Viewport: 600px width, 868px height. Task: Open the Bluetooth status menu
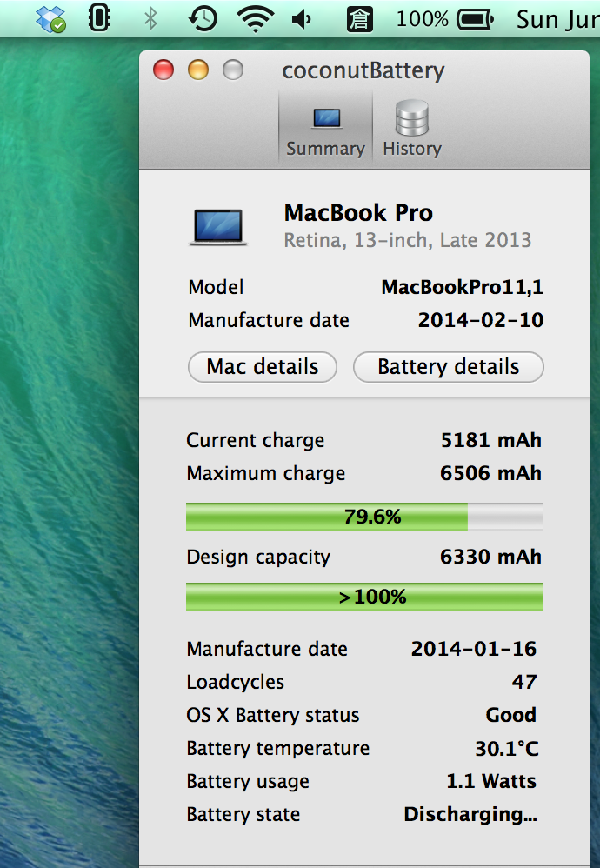point(150,19)
